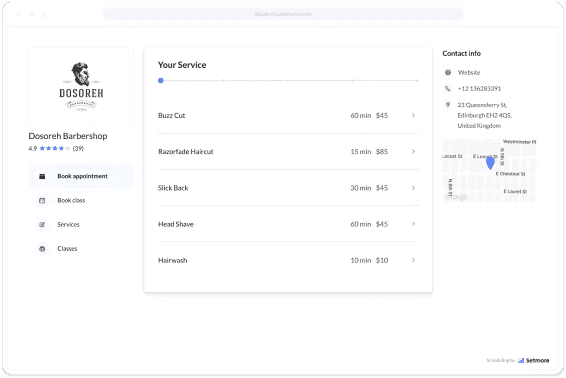566x378 pixels.
Task: Expand the Hairwash service chevron
Action: (413, 260)
